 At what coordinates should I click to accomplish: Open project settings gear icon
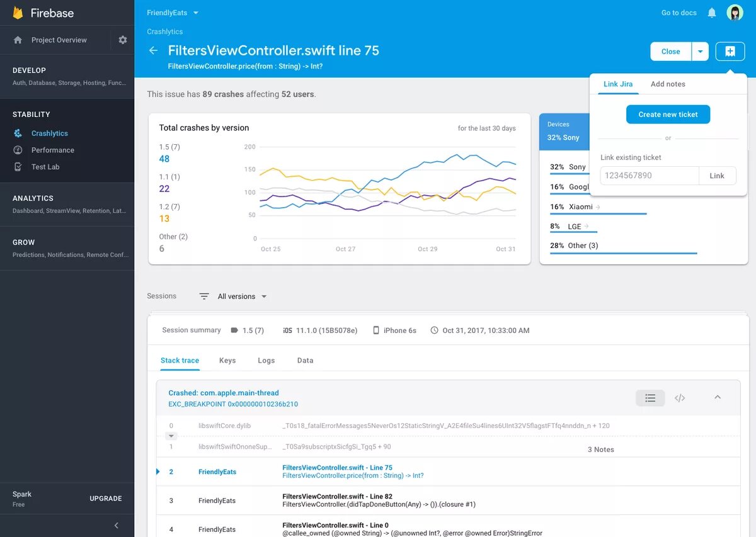tap(123, 40)
